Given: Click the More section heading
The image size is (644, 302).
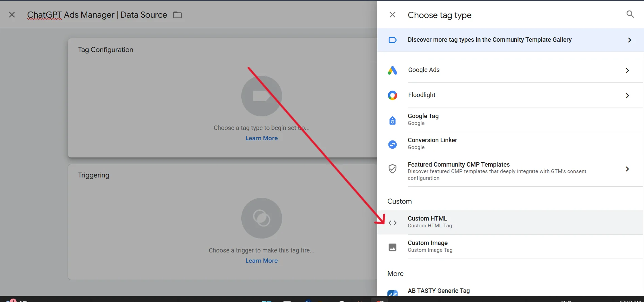Looking at the screenshot, I should coord(396,273).
